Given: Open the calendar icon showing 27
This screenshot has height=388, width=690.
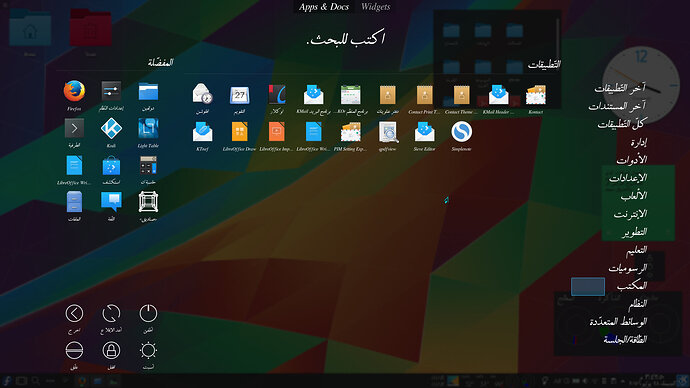Looking at the screenshot, I should pyautogui.click(x=239, y=94).
